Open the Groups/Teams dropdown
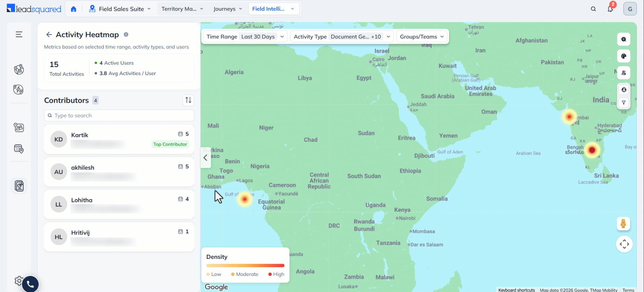This screenshot has width=644, height=292. [x=422, y=37]
